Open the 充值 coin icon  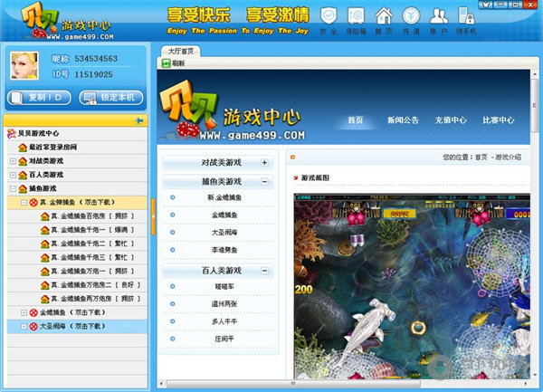coord(411,21)
